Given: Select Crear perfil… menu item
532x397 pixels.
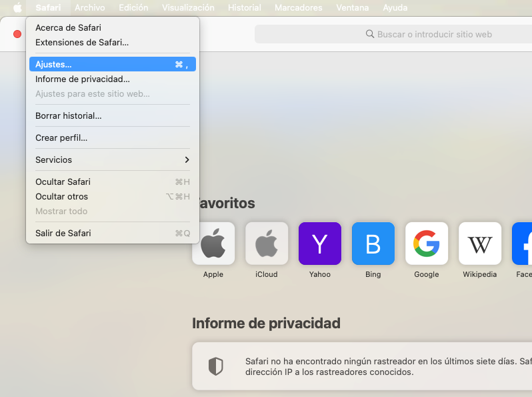Looking at the screenshot, I should point(61,138).
